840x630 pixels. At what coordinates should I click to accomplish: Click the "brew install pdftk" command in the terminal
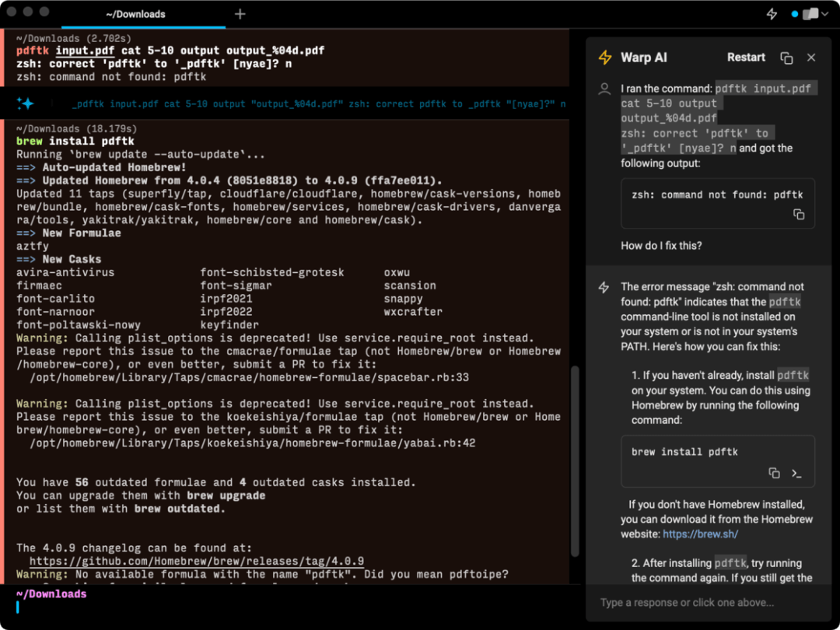pos(75,142)
